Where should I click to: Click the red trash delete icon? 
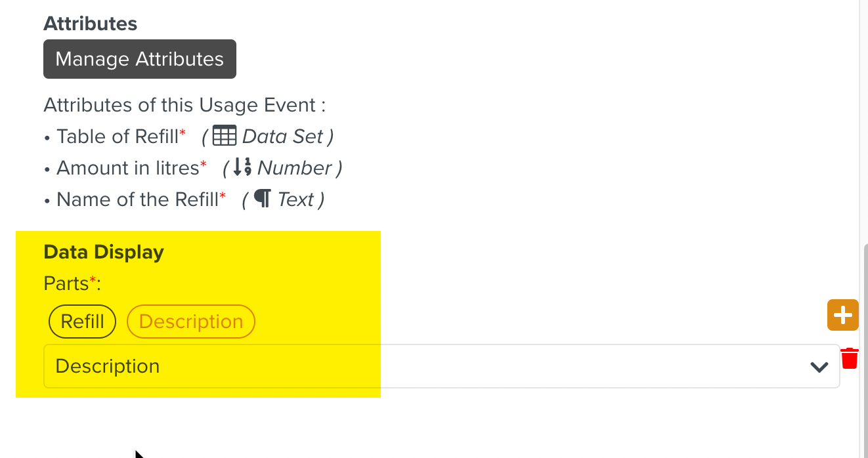[850, 359]
